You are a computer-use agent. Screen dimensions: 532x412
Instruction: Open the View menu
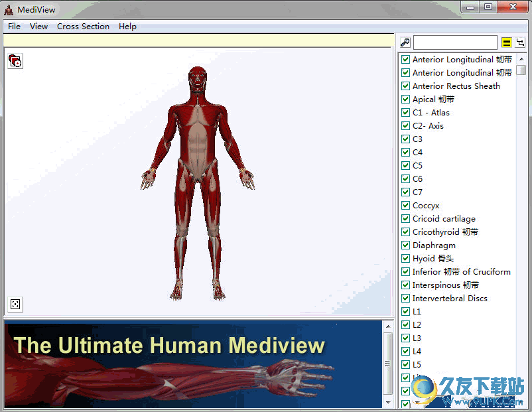(38, 27)
